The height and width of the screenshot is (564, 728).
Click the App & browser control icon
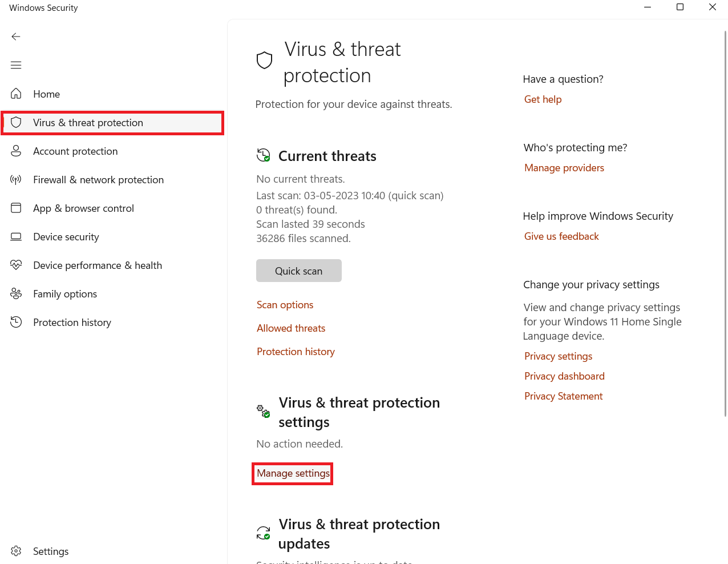(x=16, y=208)
